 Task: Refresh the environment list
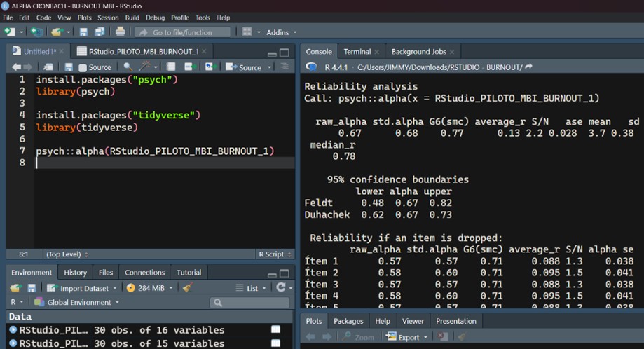pos(280,287)
